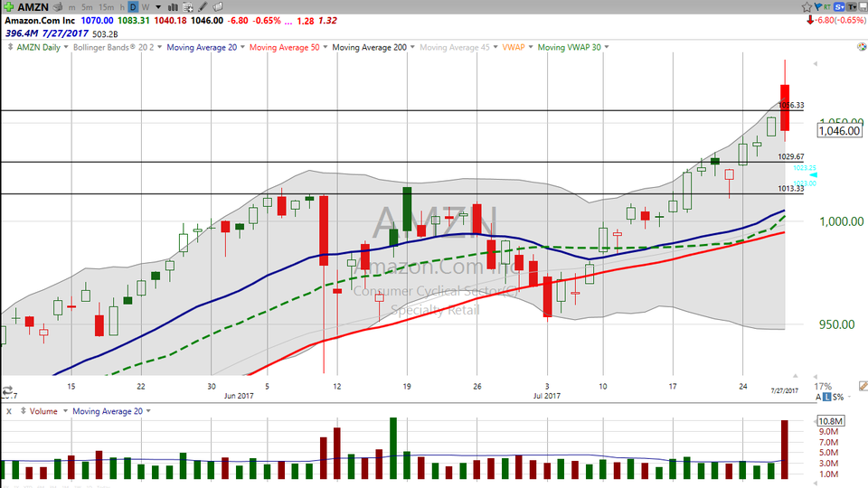Click the move handle beside Volume
This screenshot has width=868, height=488.
click(x=24, y=411)
